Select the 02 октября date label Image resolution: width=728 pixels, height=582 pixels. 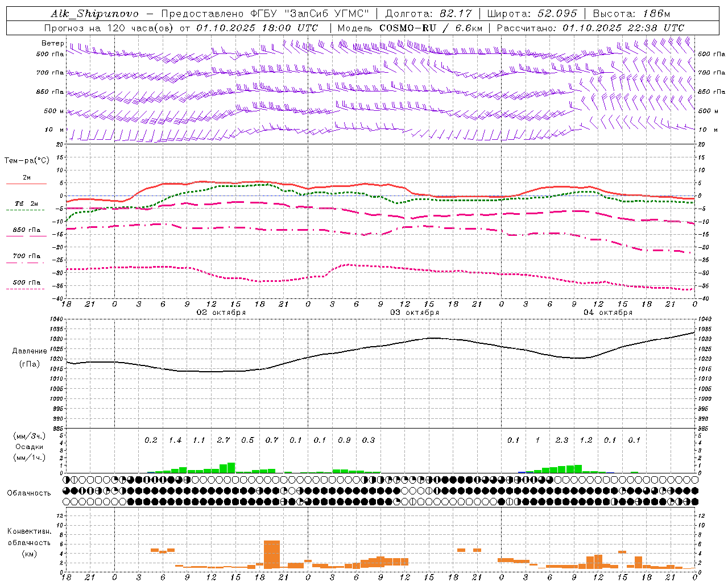click(x=221, y=313)
